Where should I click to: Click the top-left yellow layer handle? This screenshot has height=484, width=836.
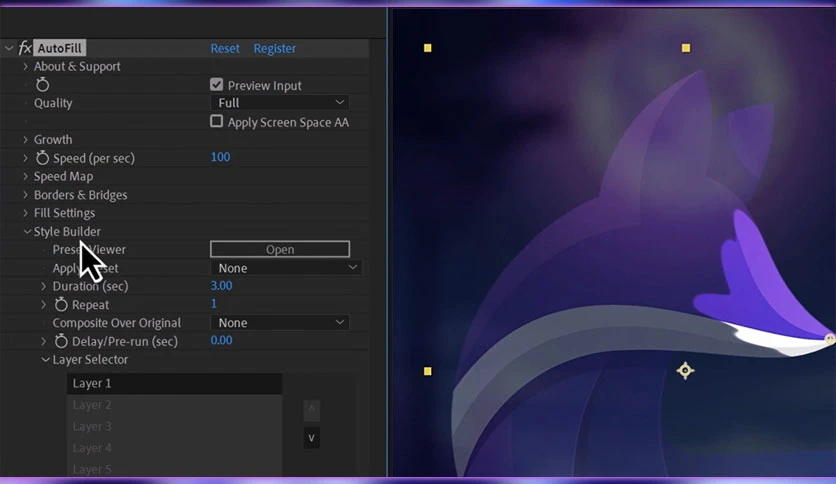pyautogui.click(x=428, y=48)
